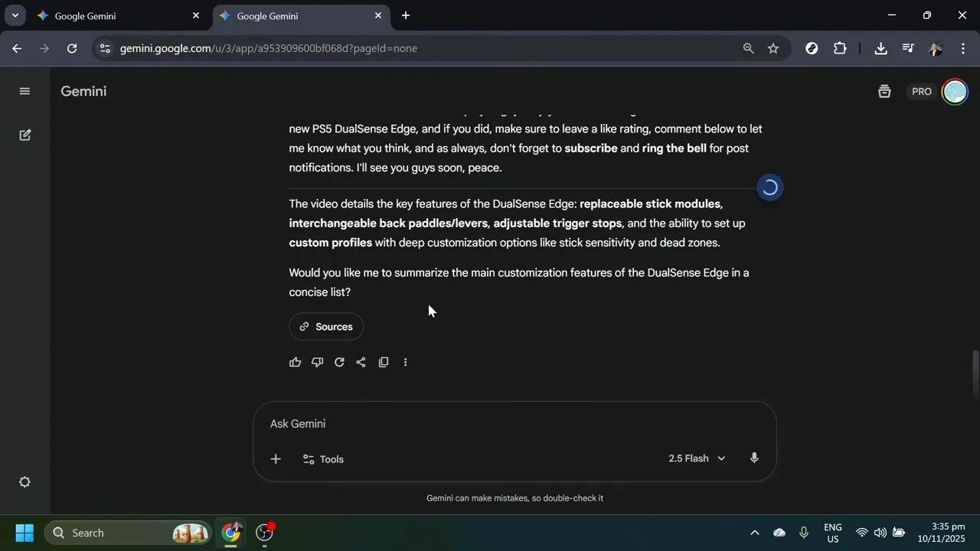Click into the Ask Gemini input field
The width and height of the screenshot is (980, 551).
coord(514,424)
